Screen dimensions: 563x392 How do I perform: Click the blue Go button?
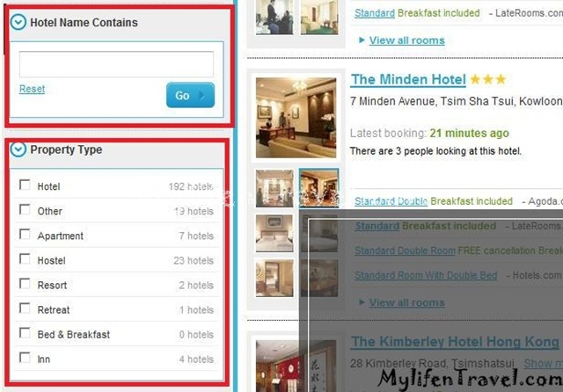click(190, 95)
